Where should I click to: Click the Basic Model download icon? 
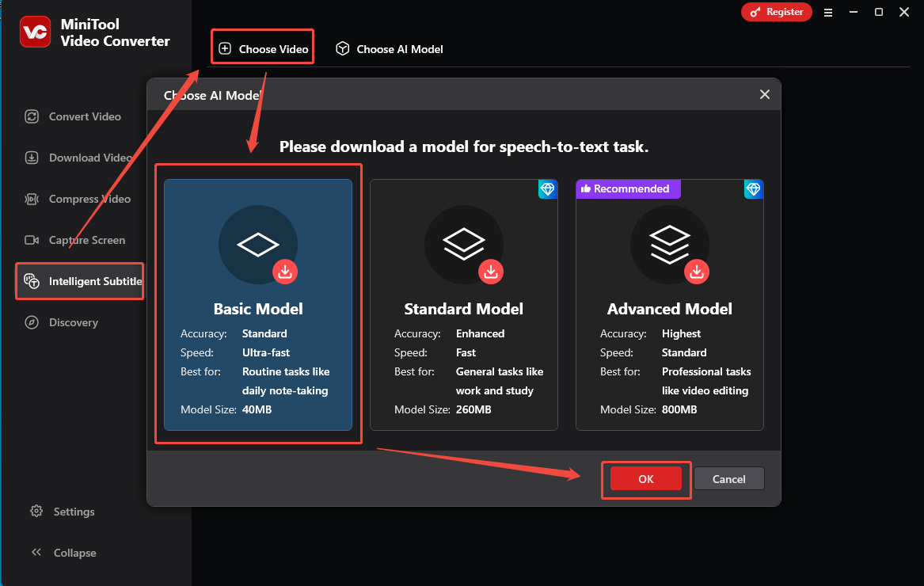pyautogui.click(x=285, y=272)
